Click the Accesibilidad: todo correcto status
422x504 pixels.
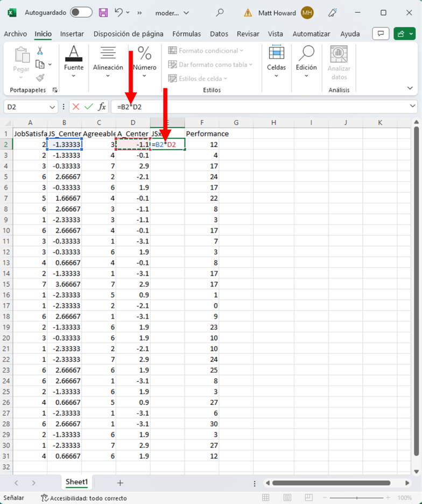coord(84,498)
